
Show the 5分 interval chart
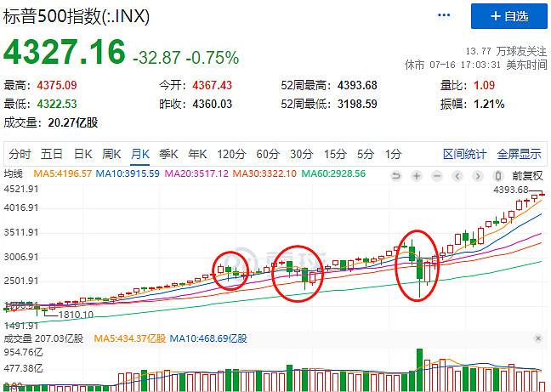click(366, 154)
